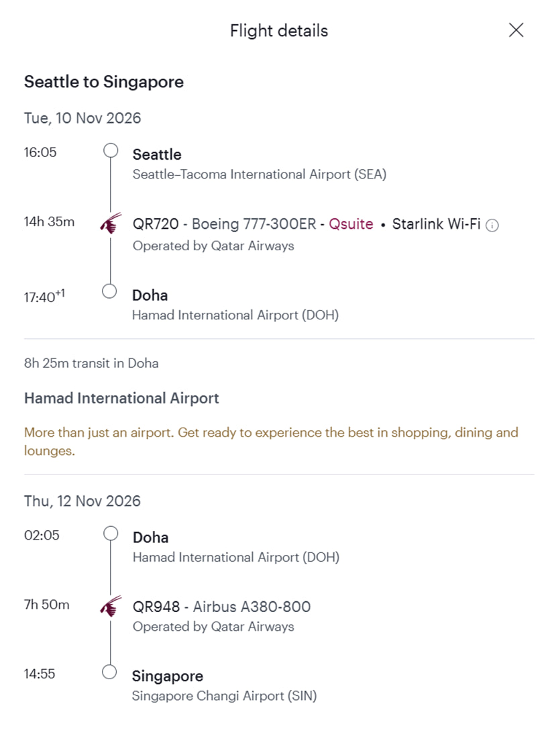Open the Starlink Wi-Fi info icon
Screen dimensions: 560x755
coord(492,225)
